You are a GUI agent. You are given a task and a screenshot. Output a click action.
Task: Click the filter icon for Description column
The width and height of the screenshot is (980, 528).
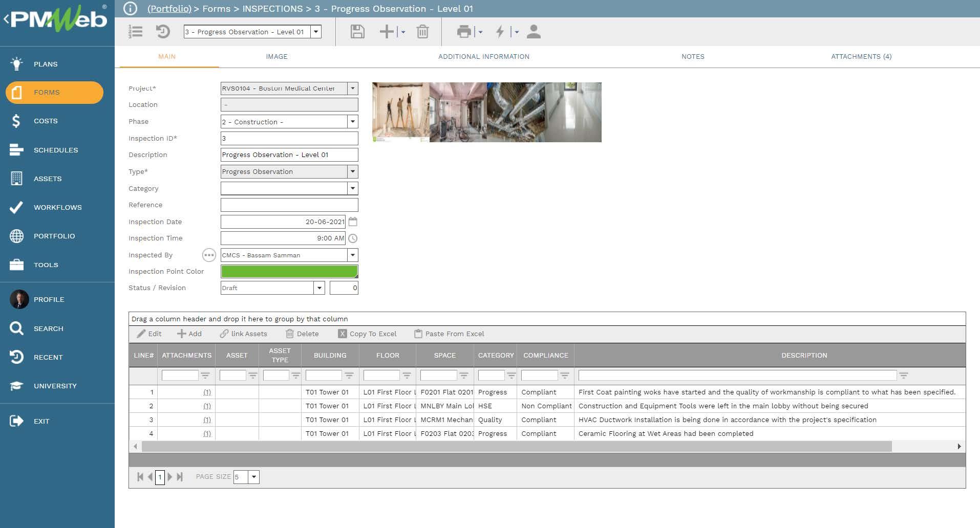tap(904, 376)
